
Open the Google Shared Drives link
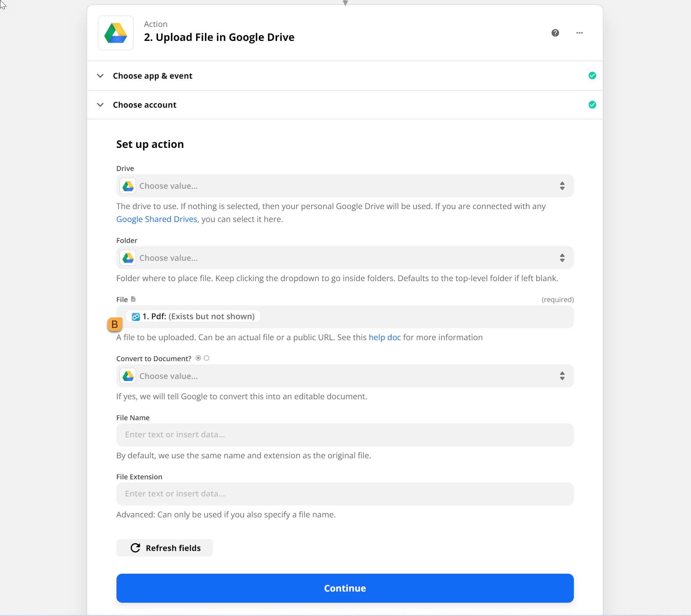(157, 219)
